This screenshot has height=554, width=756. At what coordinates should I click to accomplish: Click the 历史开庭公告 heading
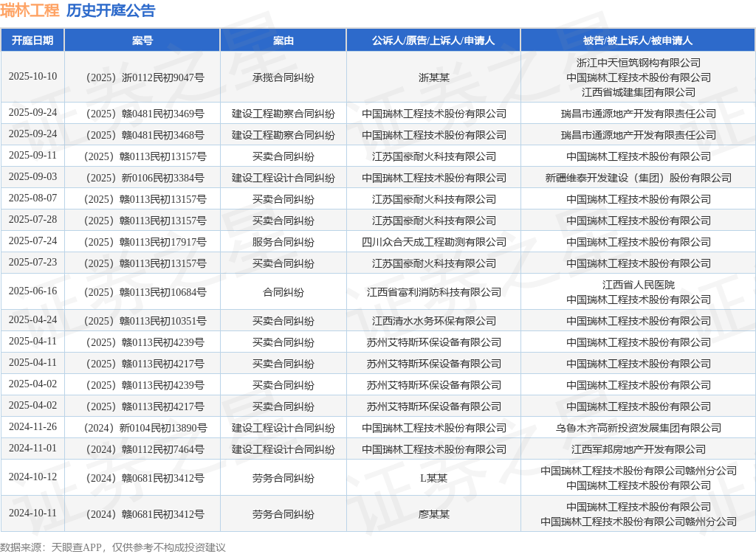(111, 10)
